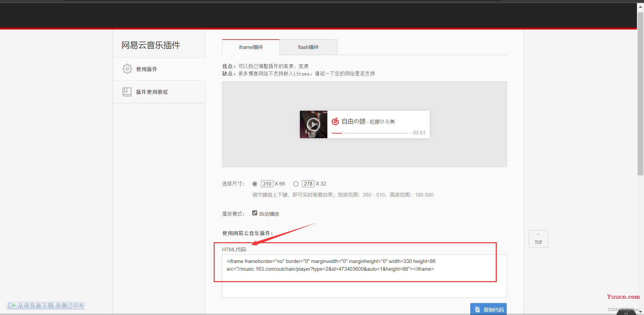The height and width of the screenshot is (315, 644).
Task: Click the width and height range hint text
Action: coord(343,195)
